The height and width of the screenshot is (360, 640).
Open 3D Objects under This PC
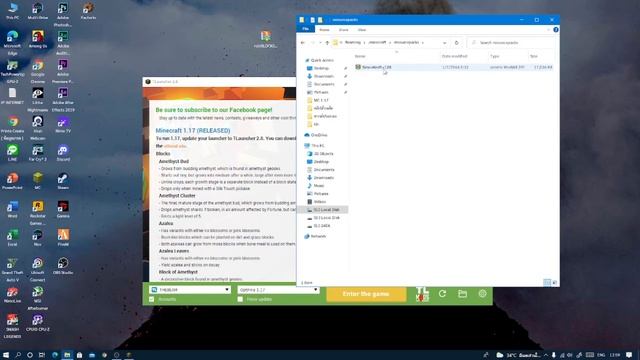pos(323,154)
